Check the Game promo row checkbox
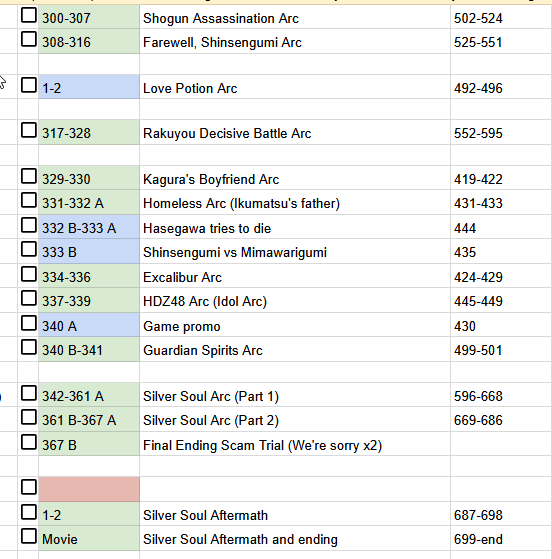The image size is (552, 559). tap(29, 323)
